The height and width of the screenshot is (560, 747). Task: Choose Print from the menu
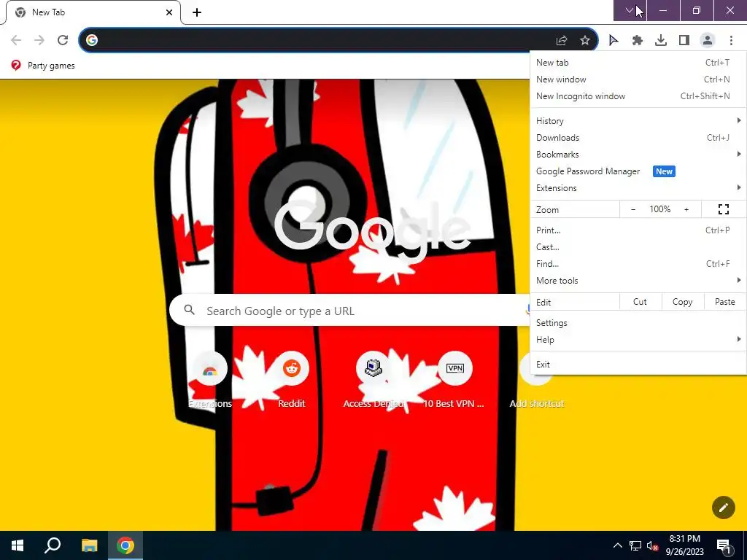[x=638, y=230]
